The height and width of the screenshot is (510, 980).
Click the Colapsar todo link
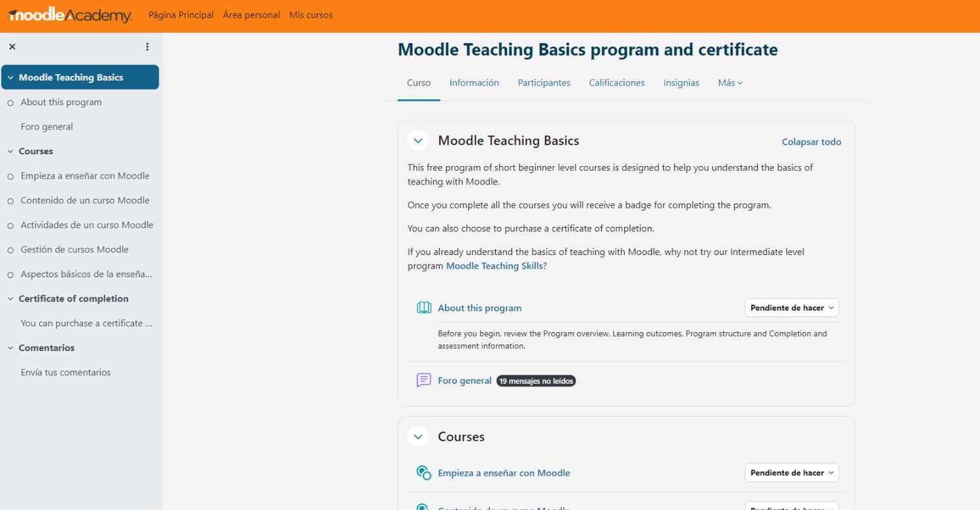tap(811, 142)
